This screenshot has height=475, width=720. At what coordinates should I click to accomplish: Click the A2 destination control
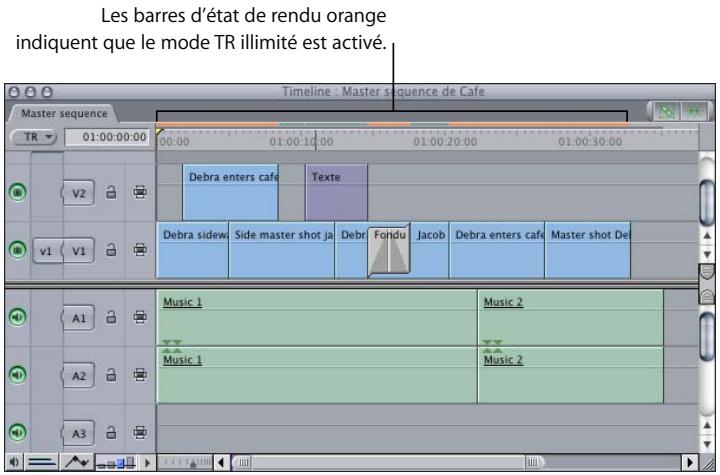[78, 376]
